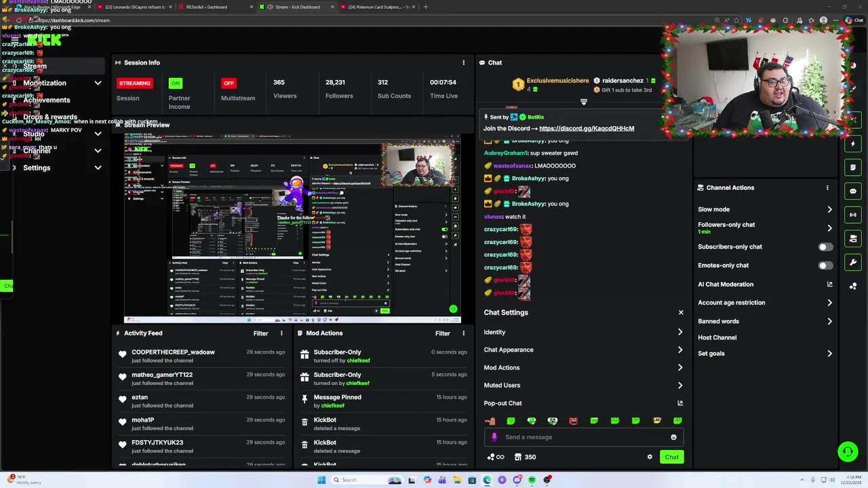Open Activity Feed Filter

pyautogui.click(x=260, y=333)
